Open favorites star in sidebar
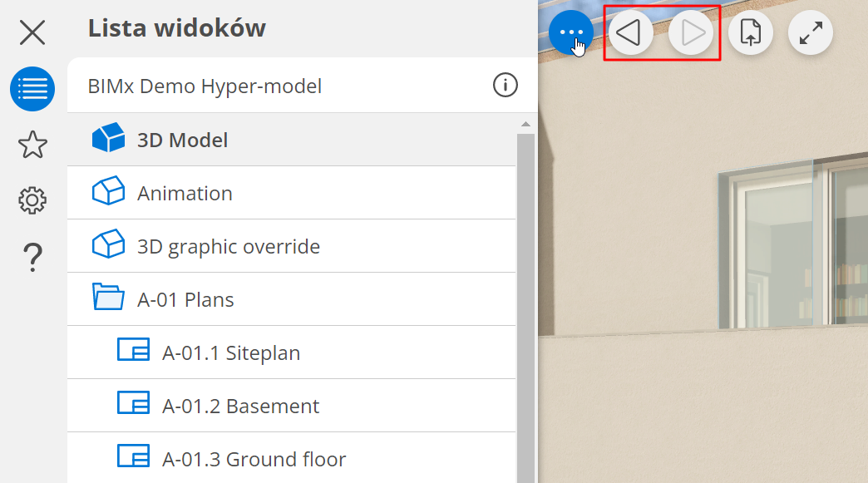This screenshot has height=483, width=868. (x=32, y=145)
